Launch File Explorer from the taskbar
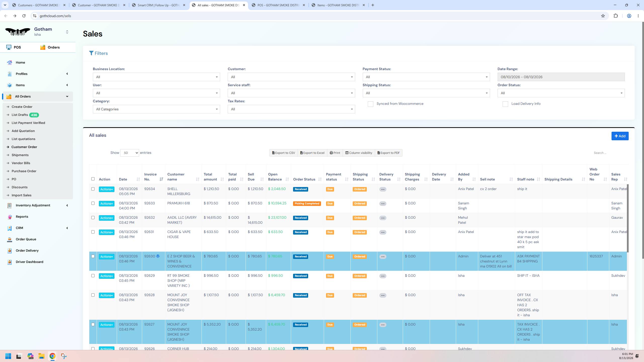 [41, 356]
